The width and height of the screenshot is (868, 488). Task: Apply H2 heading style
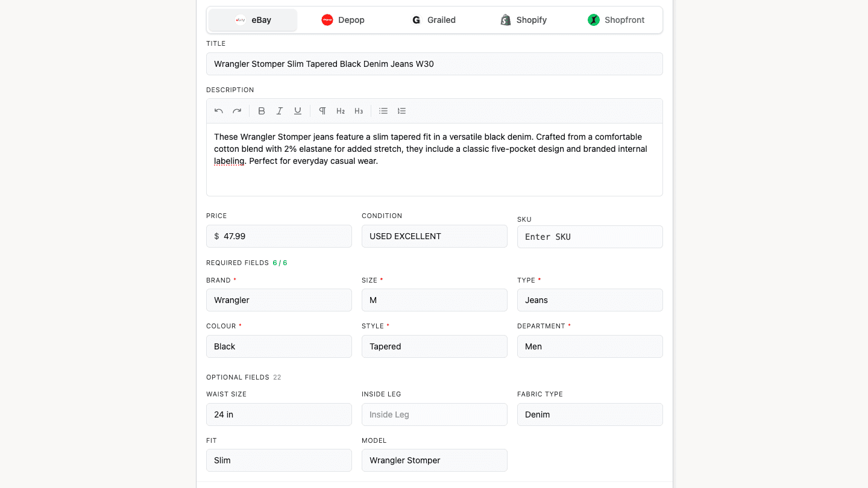click(341, 111)
